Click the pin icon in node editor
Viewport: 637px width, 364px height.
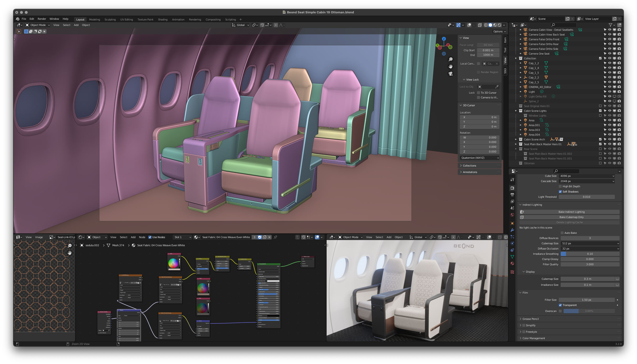[x=275, y=237]
